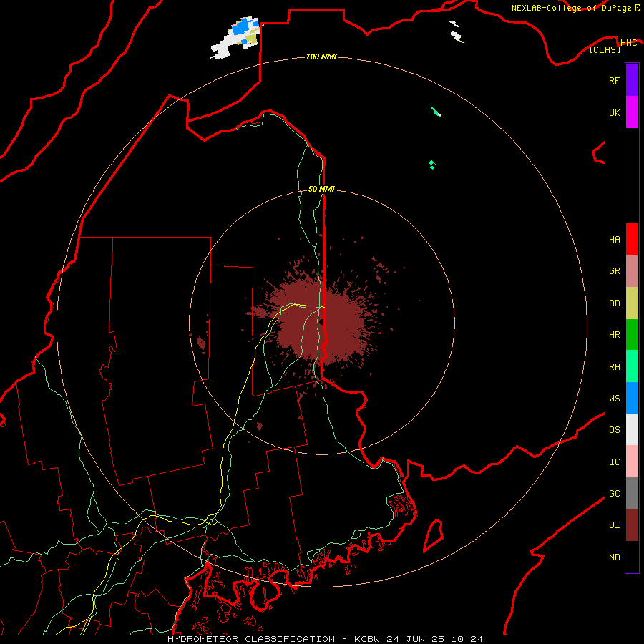The height and width of the screenshot is (644, 644).
Task: Click the UK legend label
Action: tap(614, 112)
